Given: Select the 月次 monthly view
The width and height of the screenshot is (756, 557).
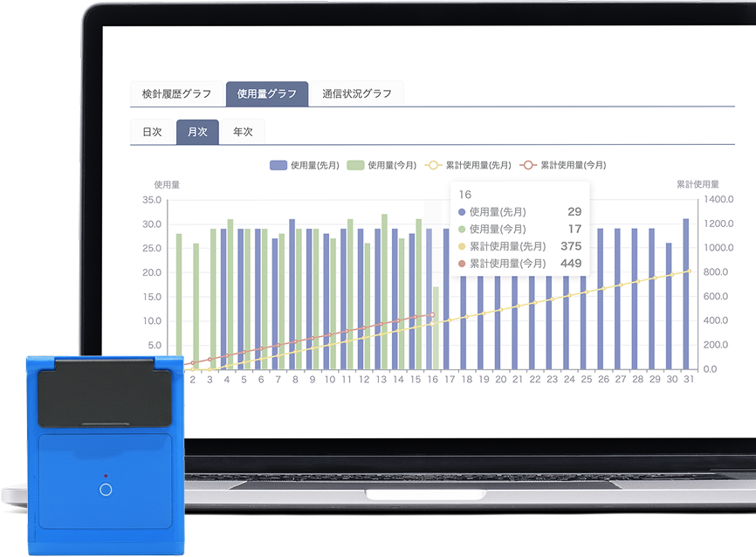Looking at the screenshot, I should coord(197,132).
